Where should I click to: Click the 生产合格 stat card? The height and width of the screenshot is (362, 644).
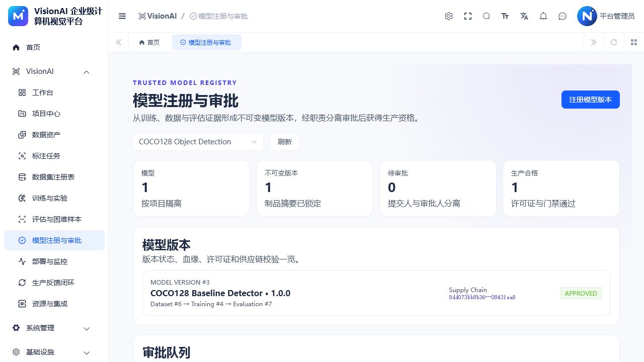pos(561,188)
